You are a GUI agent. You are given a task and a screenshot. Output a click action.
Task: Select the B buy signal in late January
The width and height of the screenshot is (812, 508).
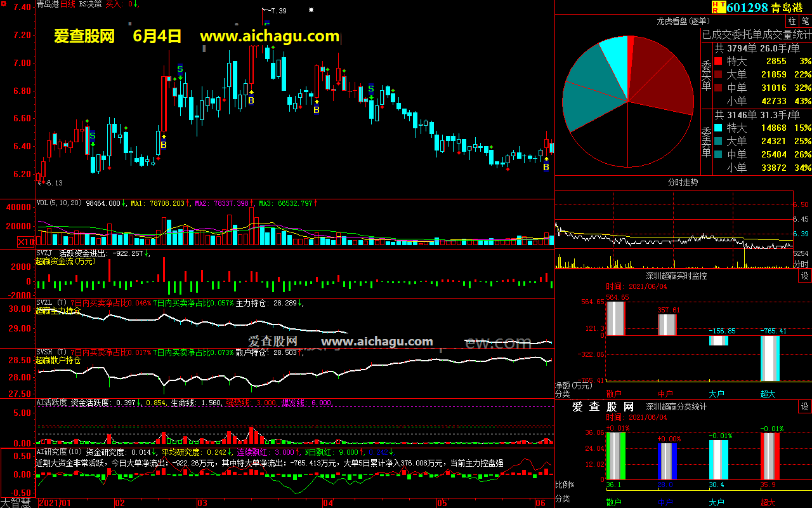tap(164, 145)
